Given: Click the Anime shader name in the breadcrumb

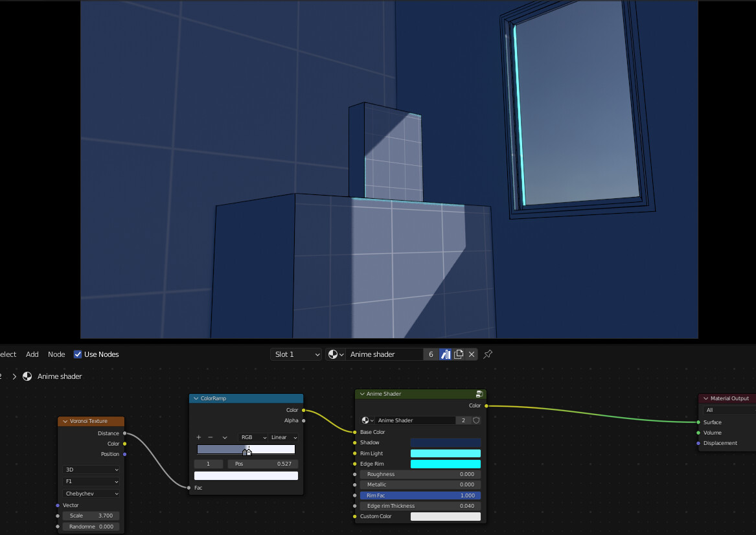Looking at the screenshot, I should [60, 376].
